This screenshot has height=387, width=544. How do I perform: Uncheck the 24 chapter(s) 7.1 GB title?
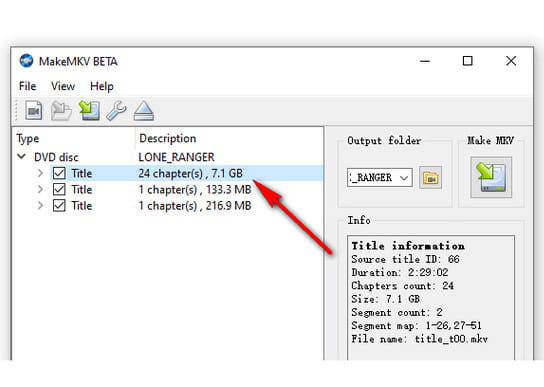(x=59, y=173)
